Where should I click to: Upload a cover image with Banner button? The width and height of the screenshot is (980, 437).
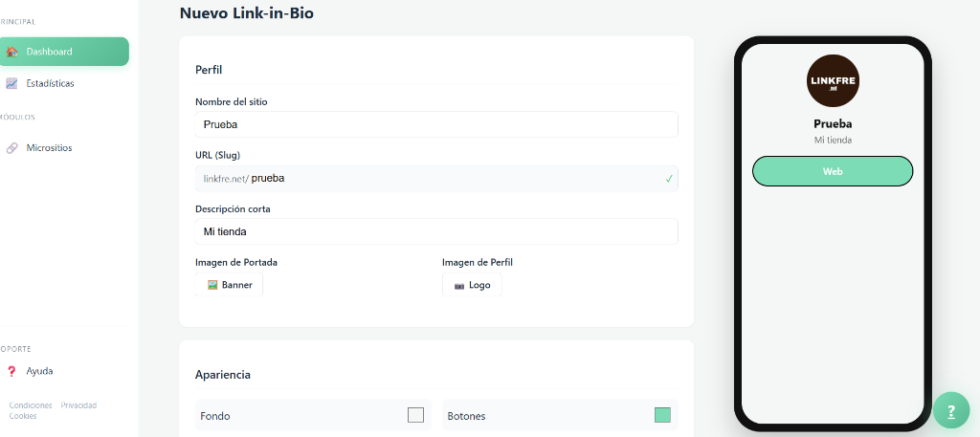(x=230, y=285)
